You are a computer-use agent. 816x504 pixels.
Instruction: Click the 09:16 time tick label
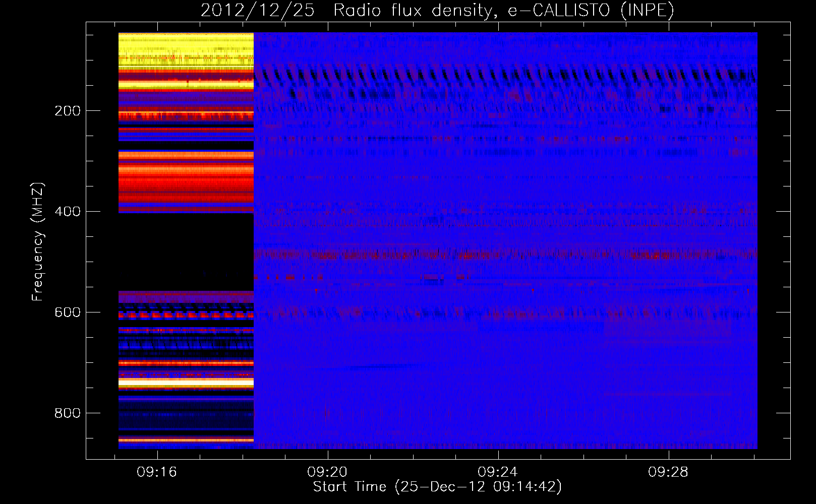tap(157, 472)
